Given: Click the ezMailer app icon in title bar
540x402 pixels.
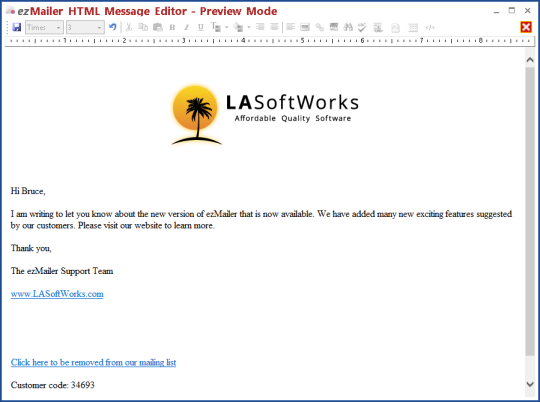Looking at the screenshot, I should coord(10,11).
